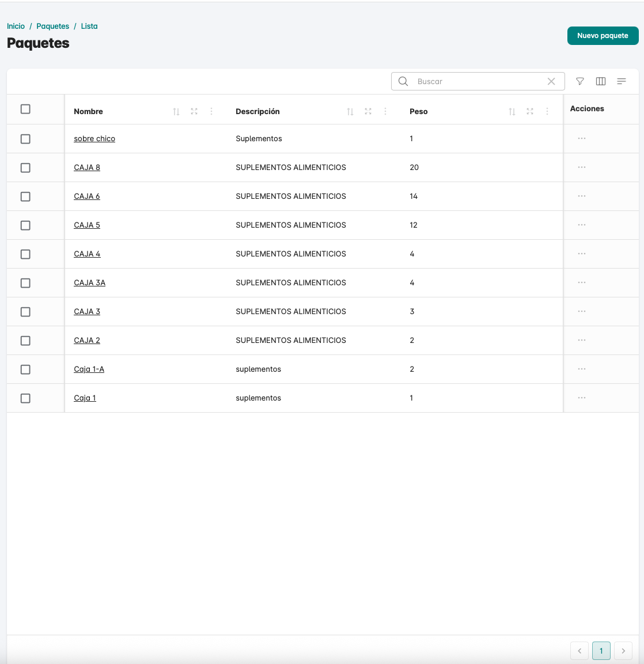The width and height of the screenshot is (644, 664).
Task: Sort by Peso column arrows
Action: click(512, 111)
